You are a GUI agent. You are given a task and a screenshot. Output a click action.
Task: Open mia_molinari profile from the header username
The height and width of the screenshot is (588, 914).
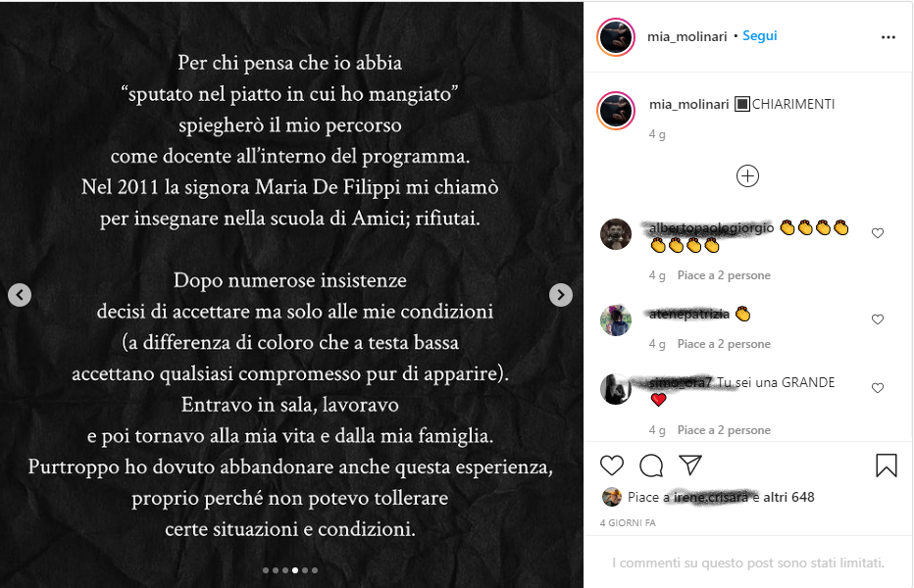pos(686,36)
